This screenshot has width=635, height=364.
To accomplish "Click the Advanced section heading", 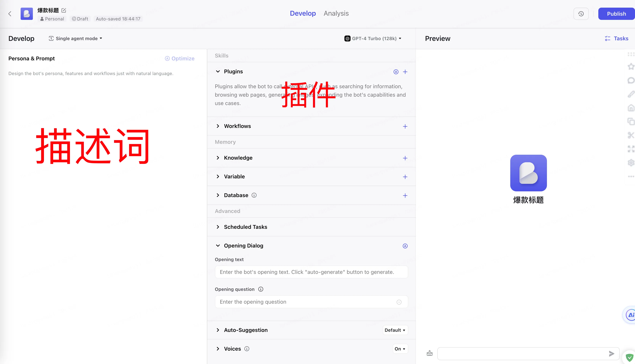I will click(228, 211).
